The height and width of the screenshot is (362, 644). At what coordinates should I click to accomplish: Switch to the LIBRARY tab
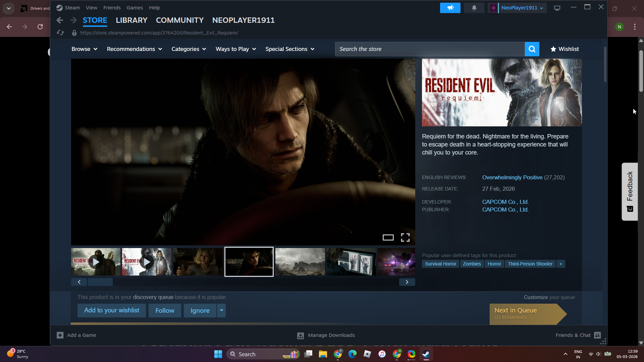(x=131, y=20)
